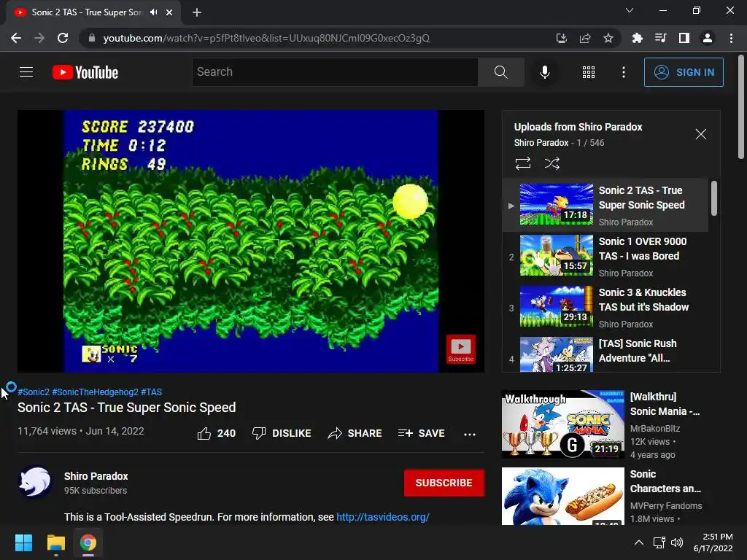747x560 pixels.
Task: Click the address bar URL
Action: tap(266, 38)
